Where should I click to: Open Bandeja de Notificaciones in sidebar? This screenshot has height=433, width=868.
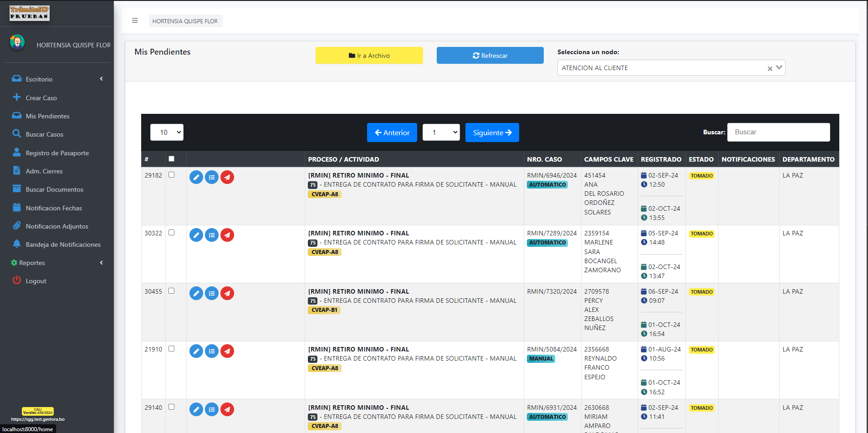[63, 245]
